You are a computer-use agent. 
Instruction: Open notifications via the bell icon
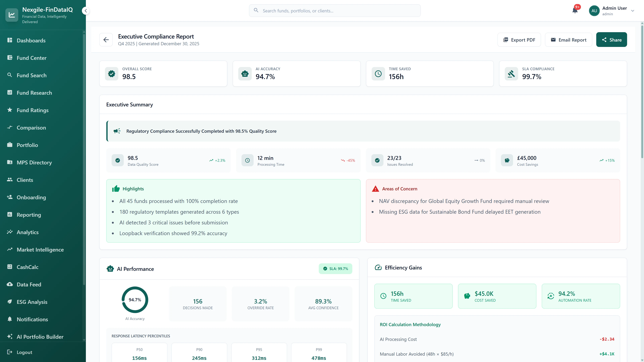click(575, 11)
